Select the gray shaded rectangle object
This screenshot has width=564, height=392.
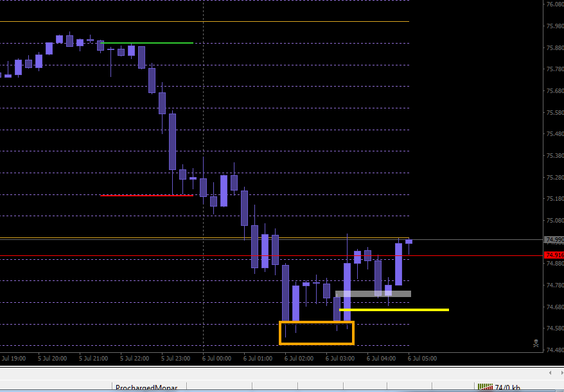point(373,294)
